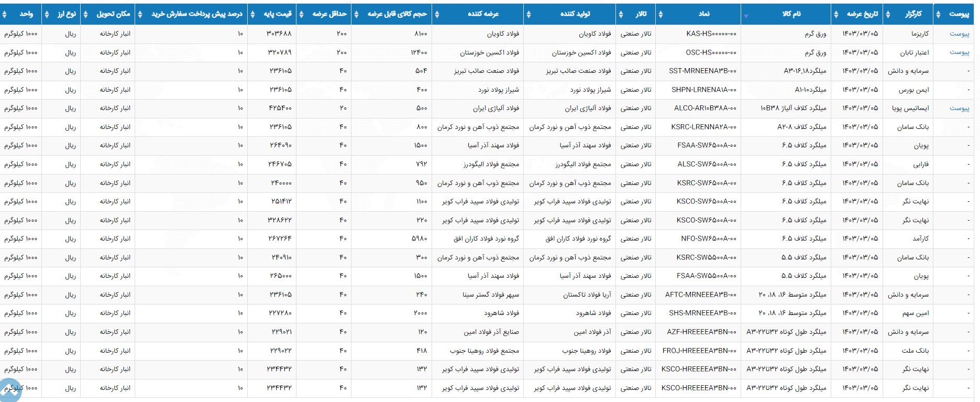Sort by تالار column arrows
Screen dimensions: 980x402
tap(621, 14)
